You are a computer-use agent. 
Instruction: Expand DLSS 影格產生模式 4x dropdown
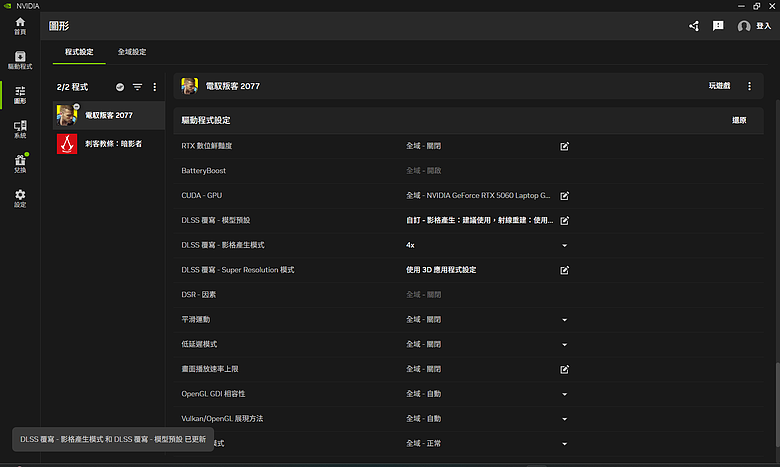pos(564,245)
